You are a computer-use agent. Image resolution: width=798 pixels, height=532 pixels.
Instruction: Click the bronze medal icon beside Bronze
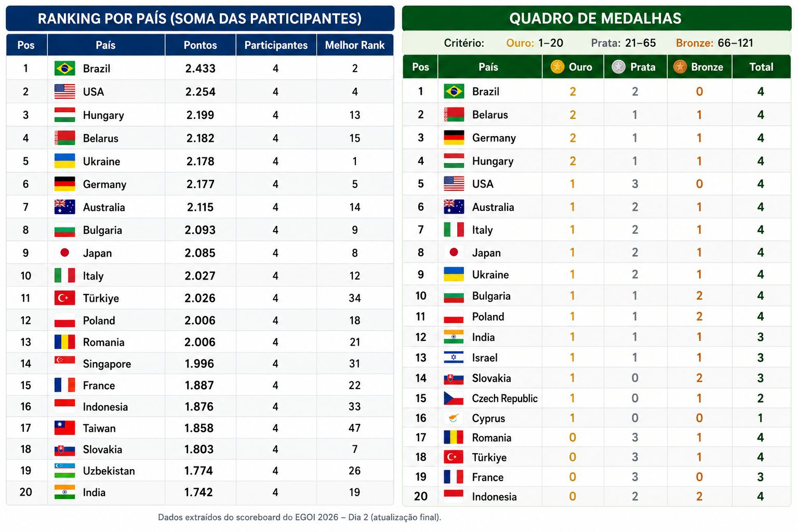click(x=680, y=67)
